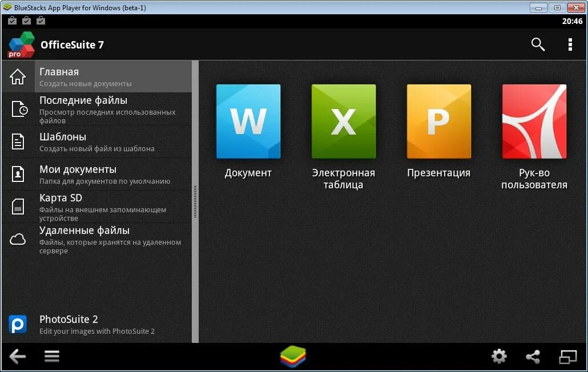Click the Рук-во пользователя label
This screenshot has height=372, width=588.
(x=534, y=179)
